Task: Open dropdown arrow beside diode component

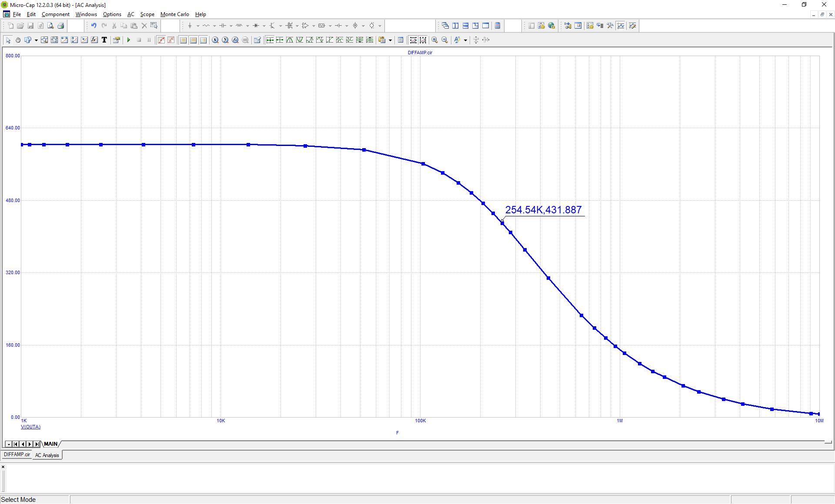Action: [264, 26]
